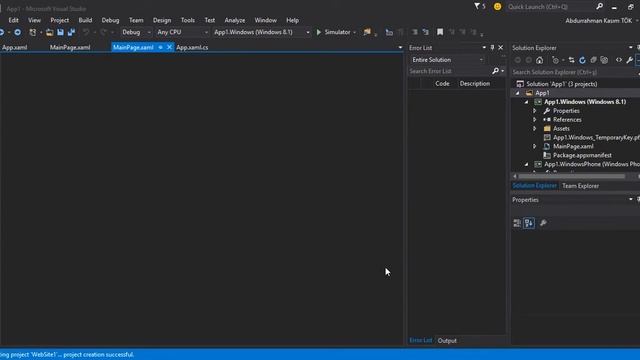Image resolution: width=640 pixels, height=360 pixels.
Task: Open the notifications flag icon
Action: [477, 6]
